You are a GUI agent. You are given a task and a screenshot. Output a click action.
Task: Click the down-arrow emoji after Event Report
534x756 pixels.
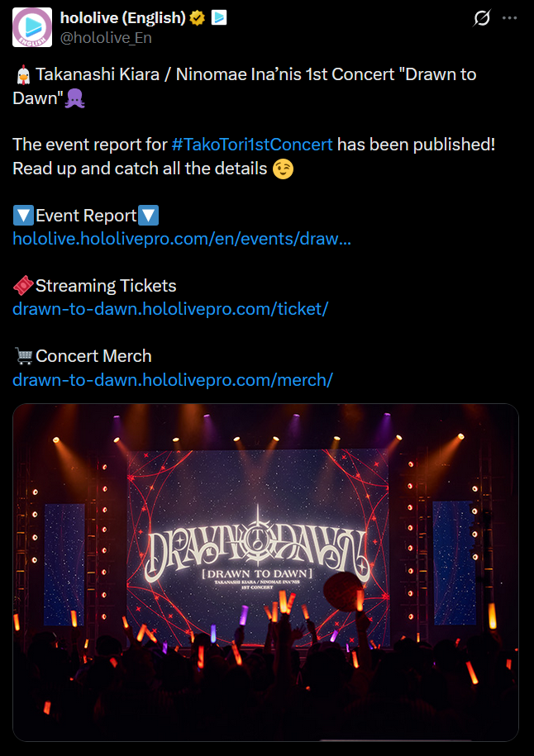[148, 216]
